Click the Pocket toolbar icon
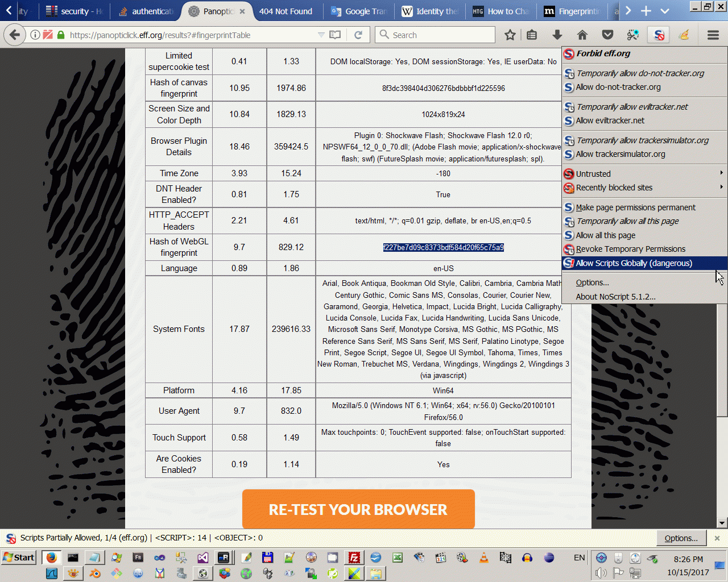Image resolution: width=728 pixels, height=582 pixels. click(x=608, y=35)
